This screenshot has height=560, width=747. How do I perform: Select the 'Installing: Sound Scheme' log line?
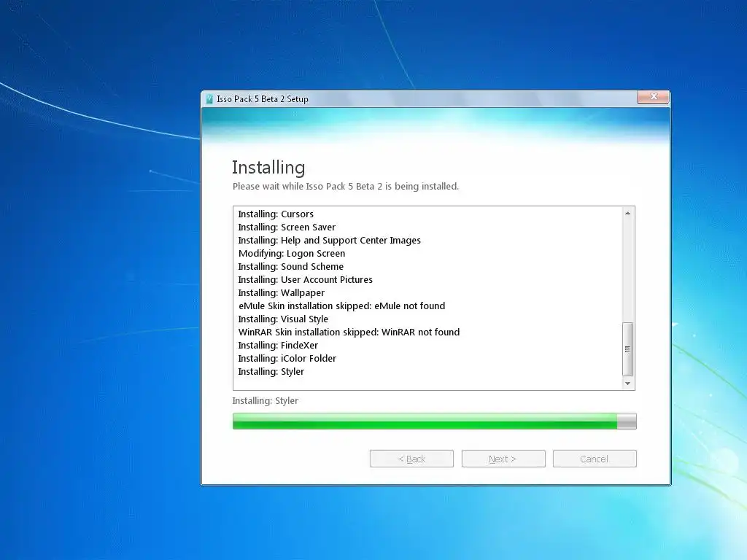pos(290,266)
